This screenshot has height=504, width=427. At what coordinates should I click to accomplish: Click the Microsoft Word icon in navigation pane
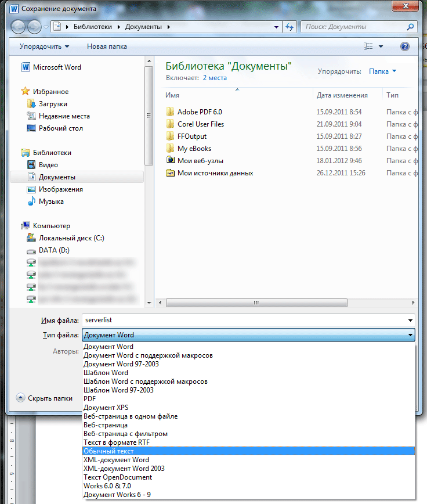[x=26, y=67]
